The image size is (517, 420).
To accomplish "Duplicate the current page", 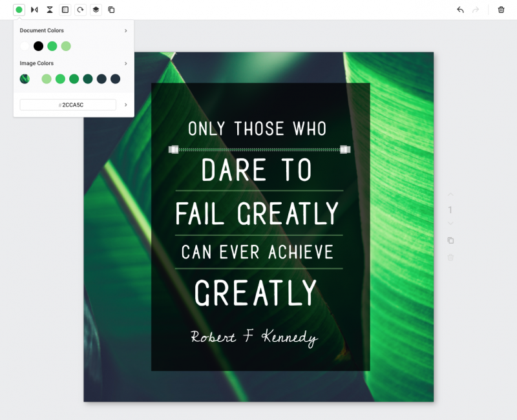I will (x=450, y=240).
